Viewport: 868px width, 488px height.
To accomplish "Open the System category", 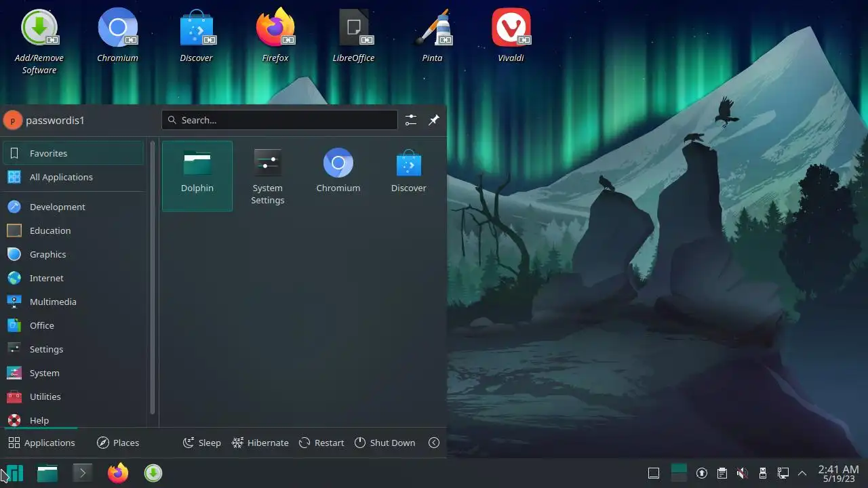I will 73,373.
